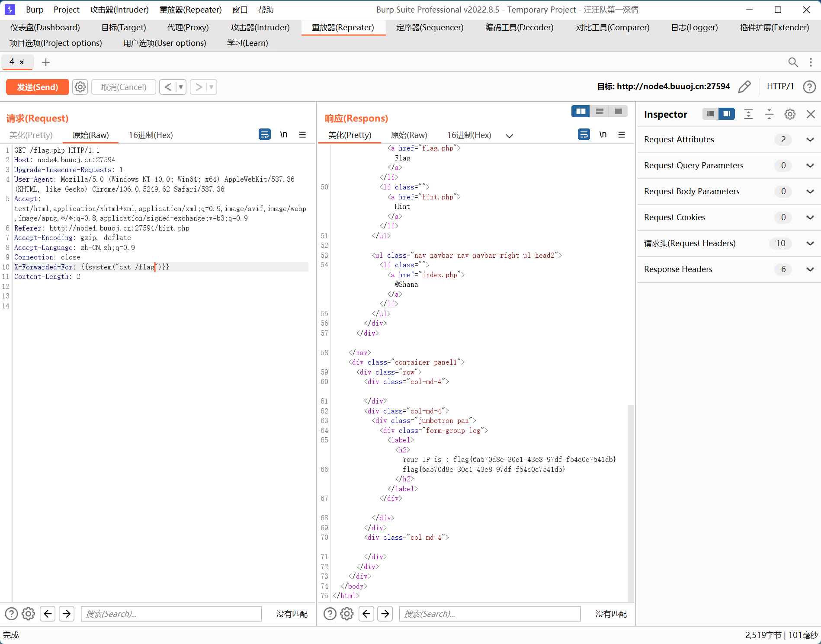Open the Proxy tool tab
The image size is (821, 644).
(188, 28)
